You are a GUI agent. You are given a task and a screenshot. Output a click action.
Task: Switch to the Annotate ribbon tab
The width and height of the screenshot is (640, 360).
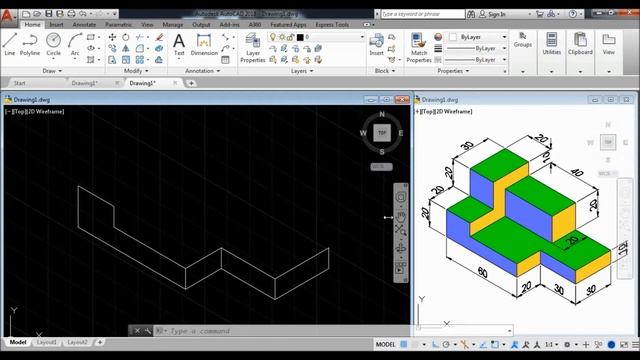pyautogui.click(x=84, y=24)
